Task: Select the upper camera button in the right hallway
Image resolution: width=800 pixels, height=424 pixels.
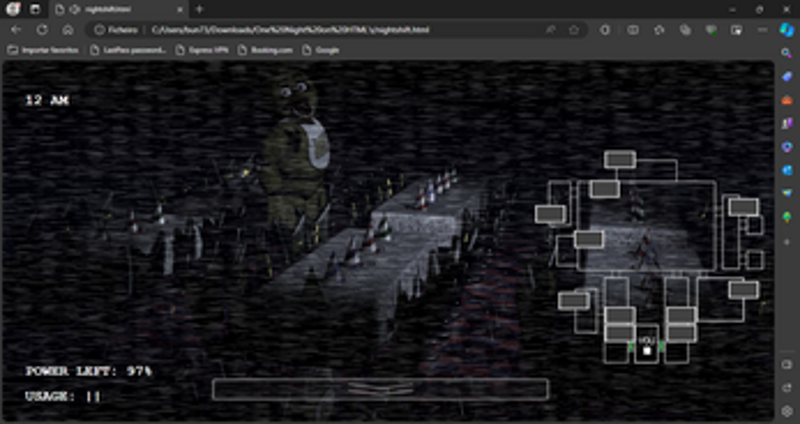Action: (x=681, y=315)
